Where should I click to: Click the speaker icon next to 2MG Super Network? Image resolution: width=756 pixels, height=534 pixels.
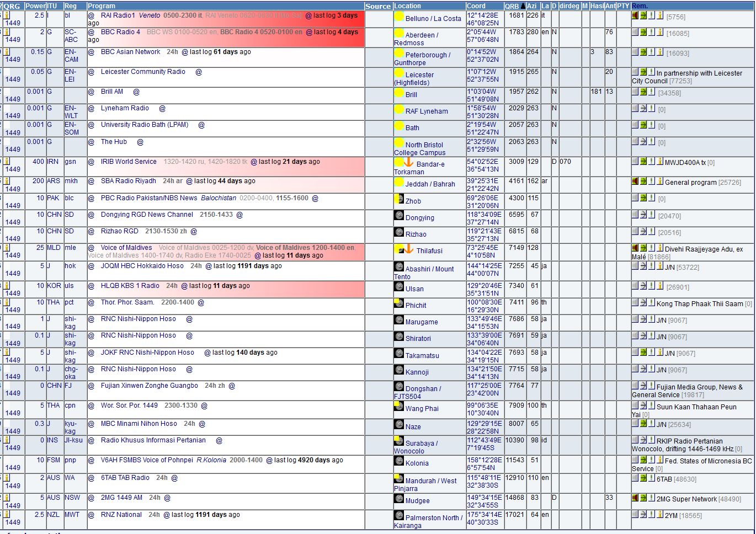tap(635, 498)
